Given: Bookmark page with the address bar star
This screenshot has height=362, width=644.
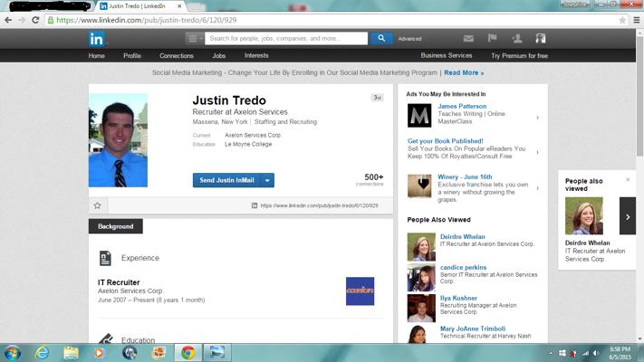Looking at the screenshot, I should coord(622,20).
